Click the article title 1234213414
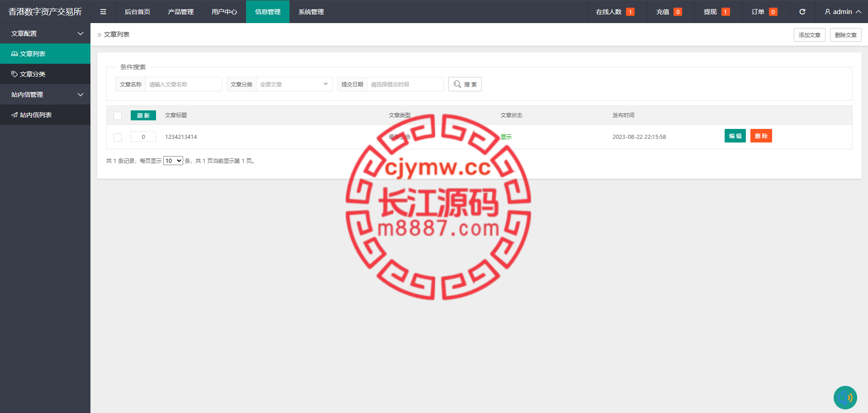Screen dimensions: 868x413 181,137
